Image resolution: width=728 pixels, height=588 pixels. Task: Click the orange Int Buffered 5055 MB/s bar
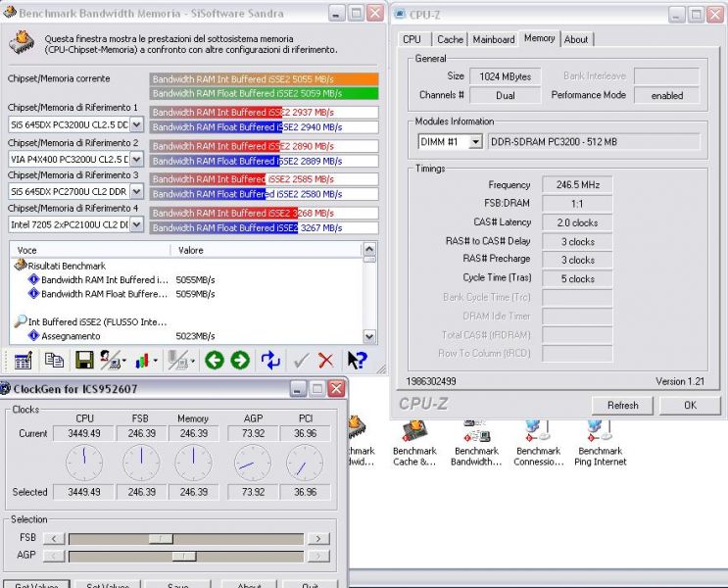pyautogui.click(x=264, y=79)
